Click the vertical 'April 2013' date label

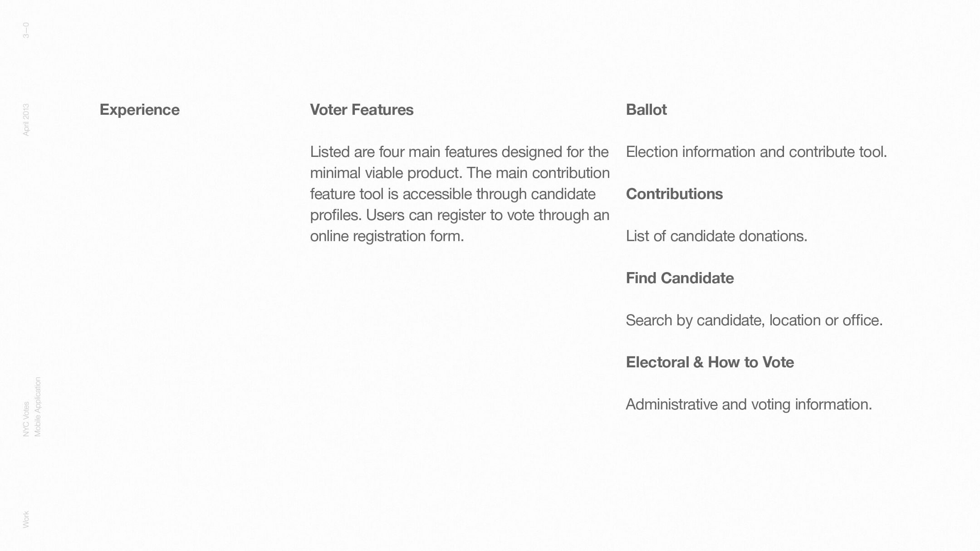[x=26, y=120]
